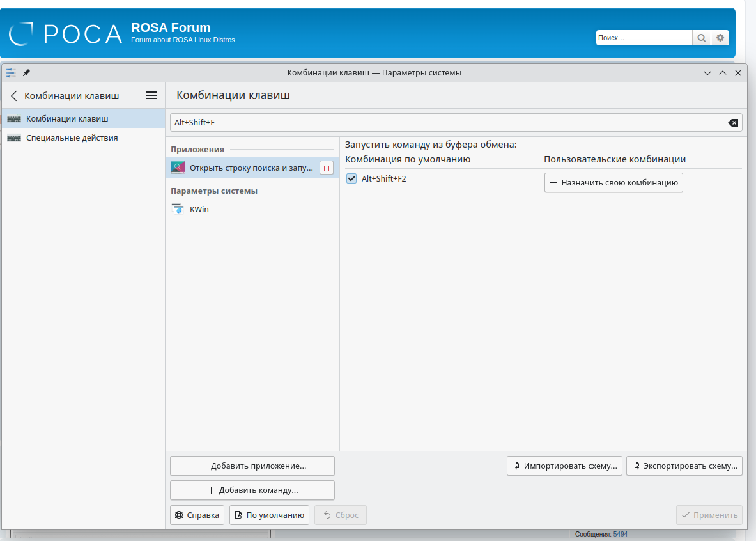Viewport: 756px width, 541px height.
Task: Open the hamburger menu in sidebar header
Action: [151, 95]
